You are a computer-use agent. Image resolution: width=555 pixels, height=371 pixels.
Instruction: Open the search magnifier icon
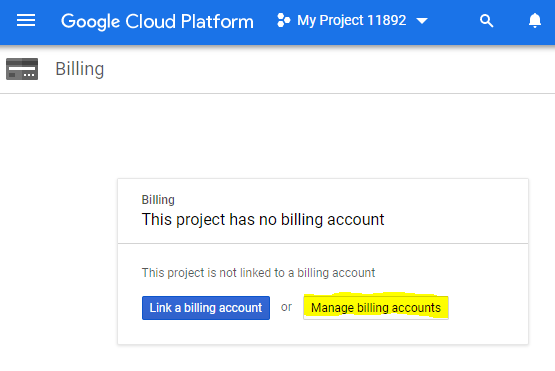coord(486,21)
